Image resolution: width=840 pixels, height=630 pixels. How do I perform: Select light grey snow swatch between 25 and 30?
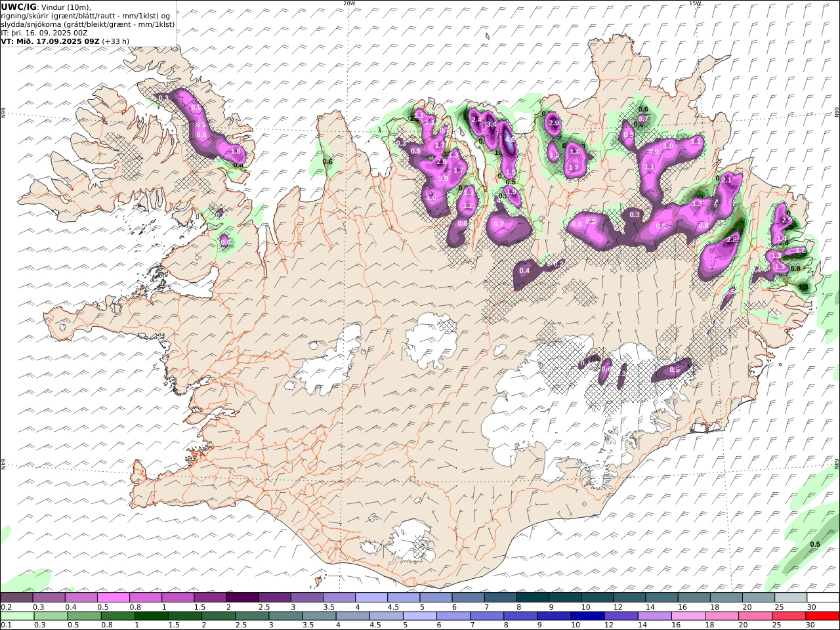click(790, 598)
